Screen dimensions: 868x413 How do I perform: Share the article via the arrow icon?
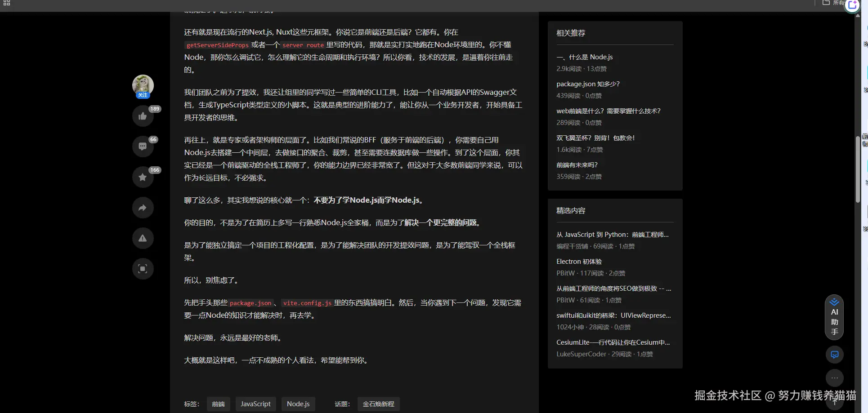pyautogui.click(x=143, y=208)
